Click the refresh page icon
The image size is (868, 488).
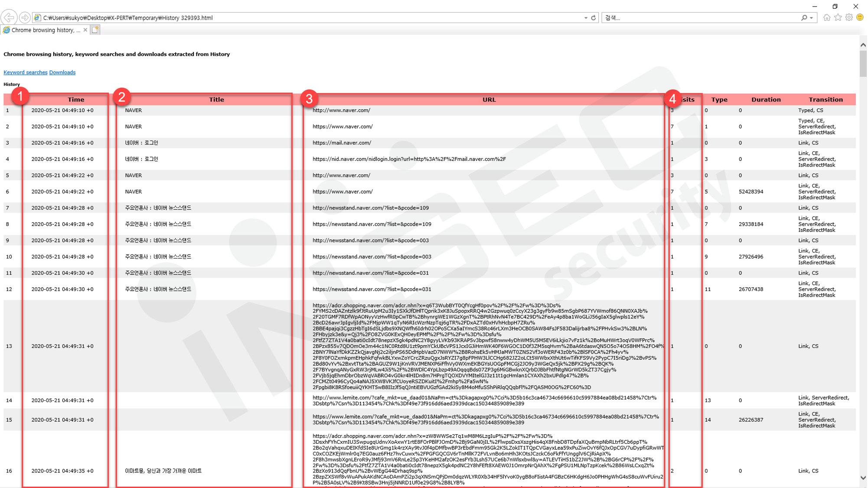tap(594, 18)
